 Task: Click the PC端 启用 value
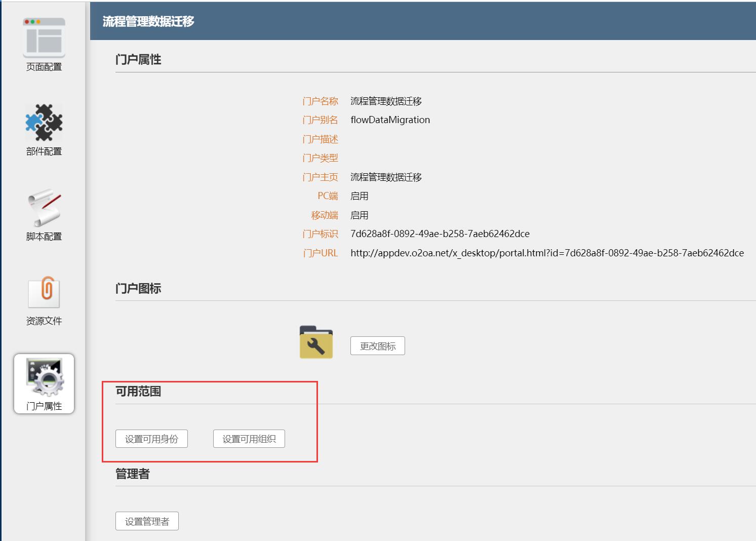(359, 196)
